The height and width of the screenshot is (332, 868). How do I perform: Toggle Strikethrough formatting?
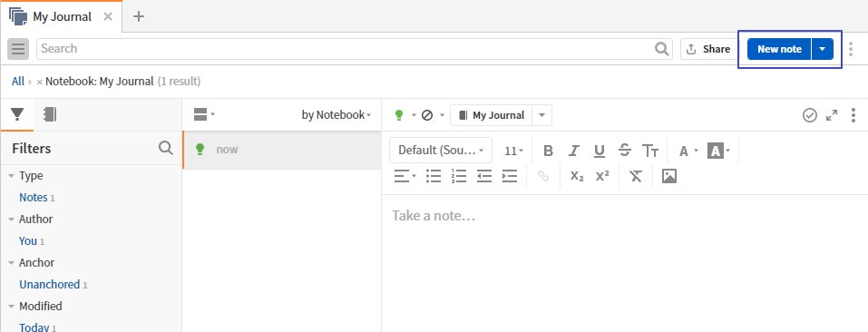tap(625, 151)
